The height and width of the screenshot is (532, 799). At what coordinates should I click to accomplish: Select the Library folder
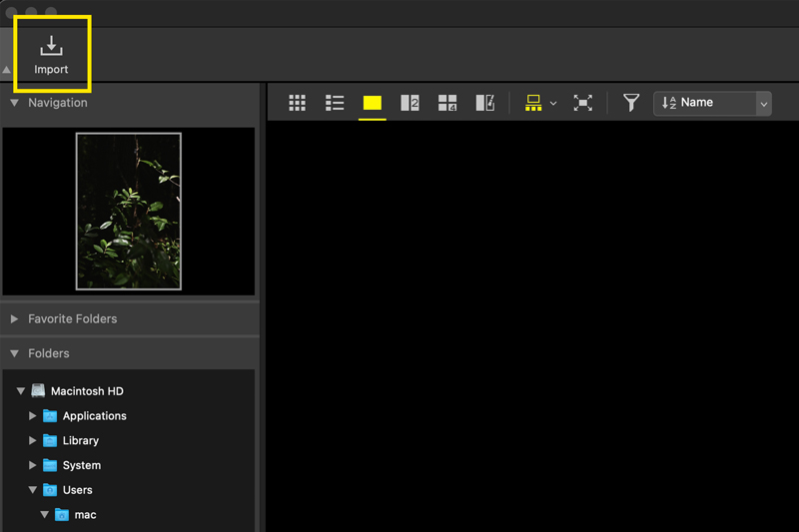pos(81,440)
